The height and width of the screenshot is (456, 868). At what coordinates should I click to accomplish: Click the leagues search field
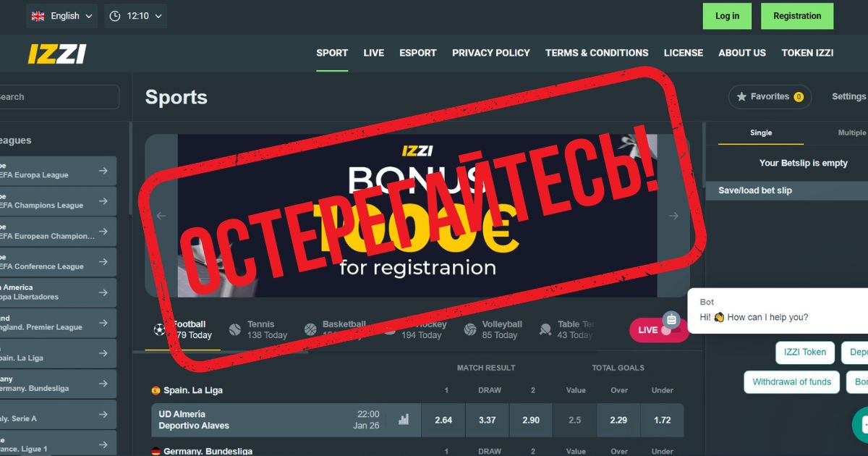coord(59,97)
